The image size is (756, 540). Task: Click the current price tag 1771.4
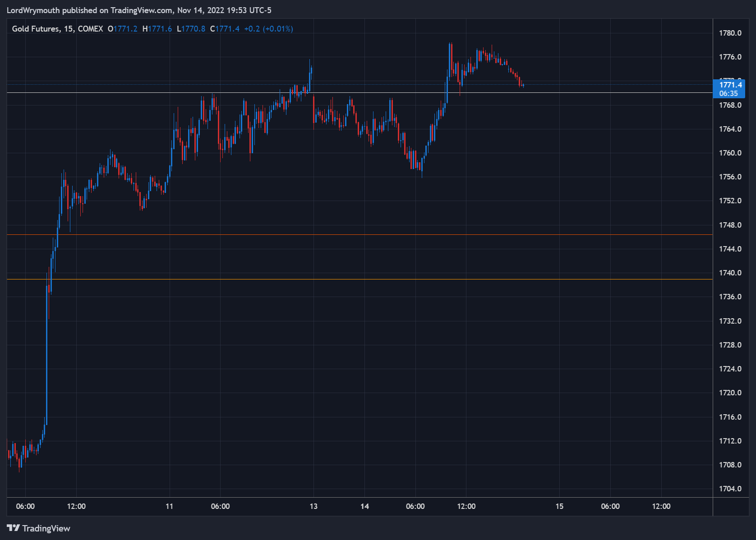[730, 85]
